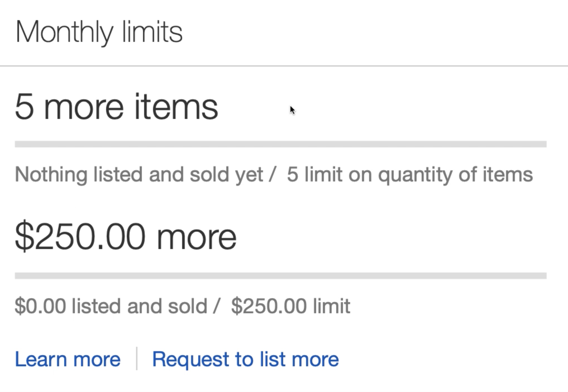
Task: Click the word 'limits' in the heading
Action: [152, 32]
